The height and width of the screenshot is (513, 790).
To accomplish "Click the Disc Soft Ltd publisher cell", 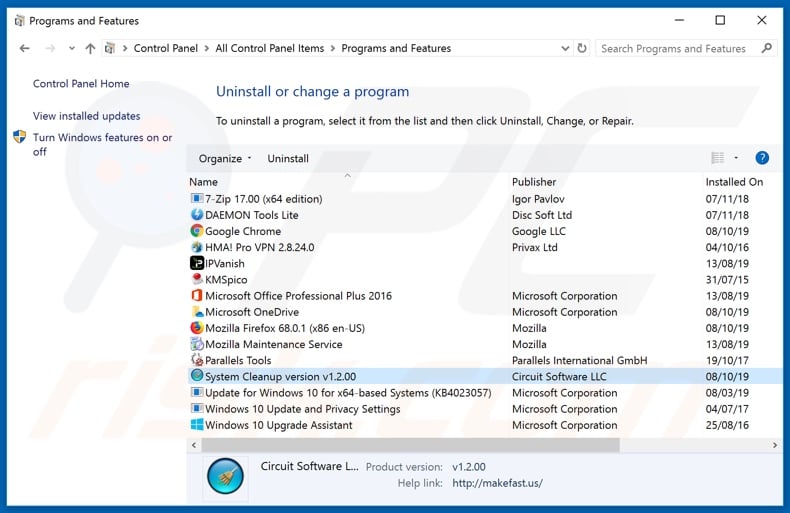I will coord(542,215).
